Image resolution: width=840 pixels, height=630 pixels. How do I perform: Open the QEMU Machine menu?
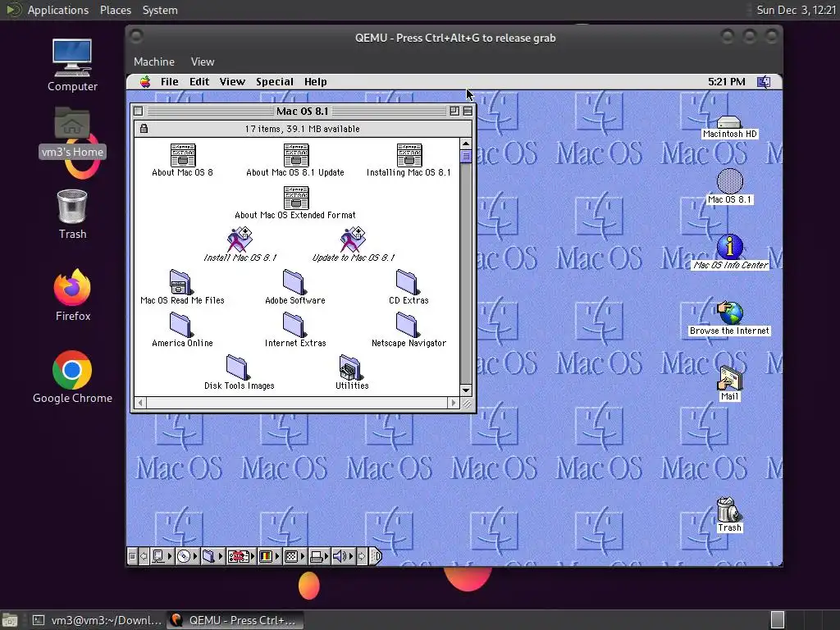153,62
